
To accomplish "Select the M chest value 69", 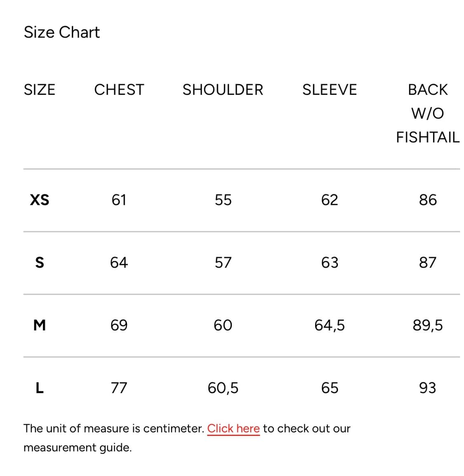I will point(119,325).
